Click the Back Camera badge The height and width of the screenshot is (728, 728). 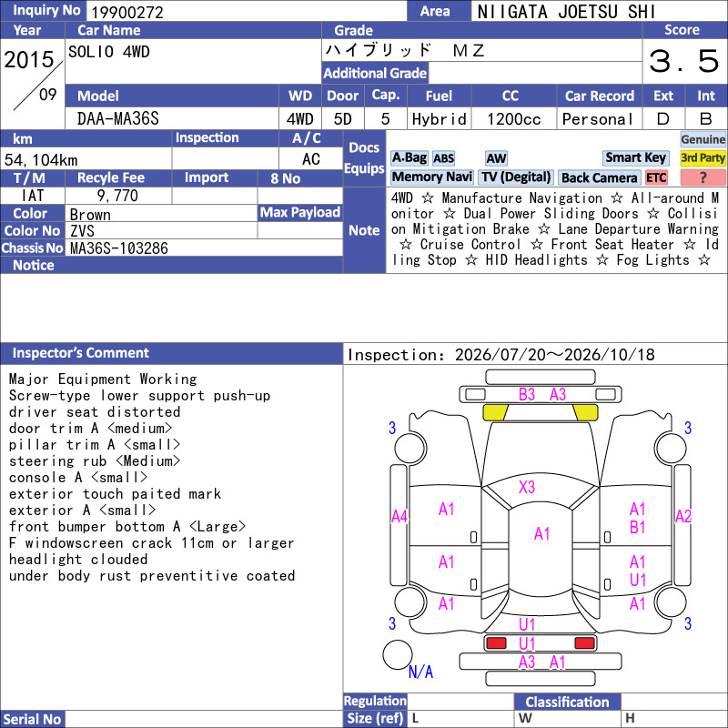pos(599,177)
